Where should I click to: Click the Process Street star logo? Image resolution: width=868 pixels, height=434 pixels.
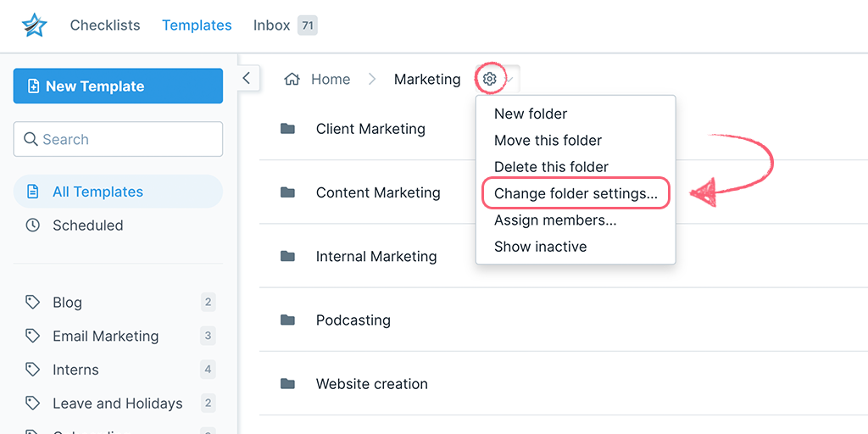[34, 25]
